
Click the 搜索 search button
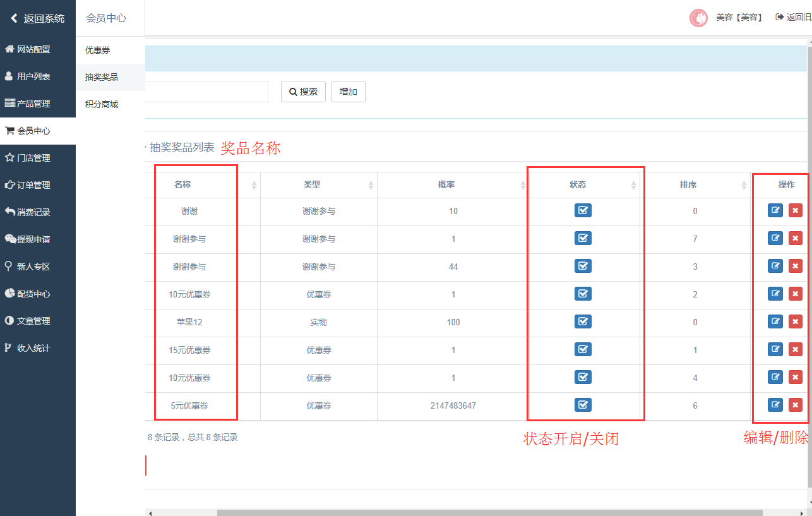(x=303, y=92)
